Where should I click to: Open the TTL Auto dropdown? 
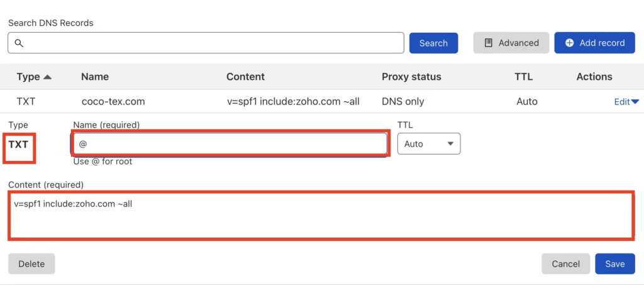click(x=429, y=144)
